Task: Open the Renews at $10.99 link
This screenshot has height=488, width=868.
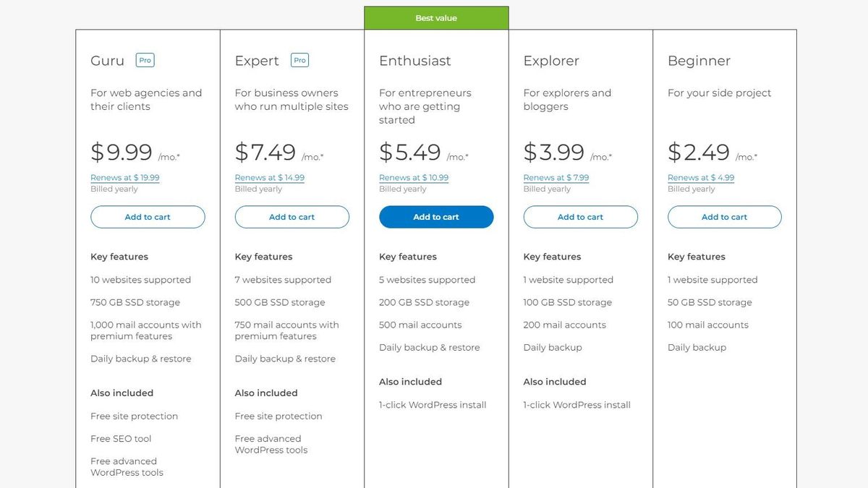Action: 413,177
